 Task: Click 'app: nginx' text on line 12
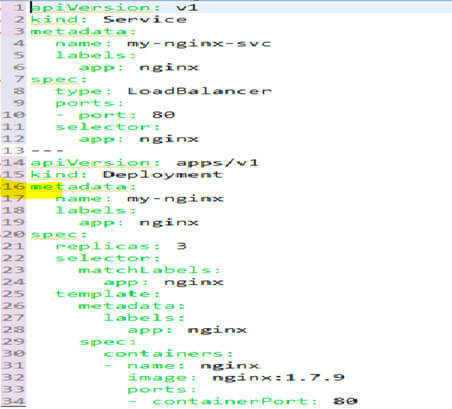point(139,139)
